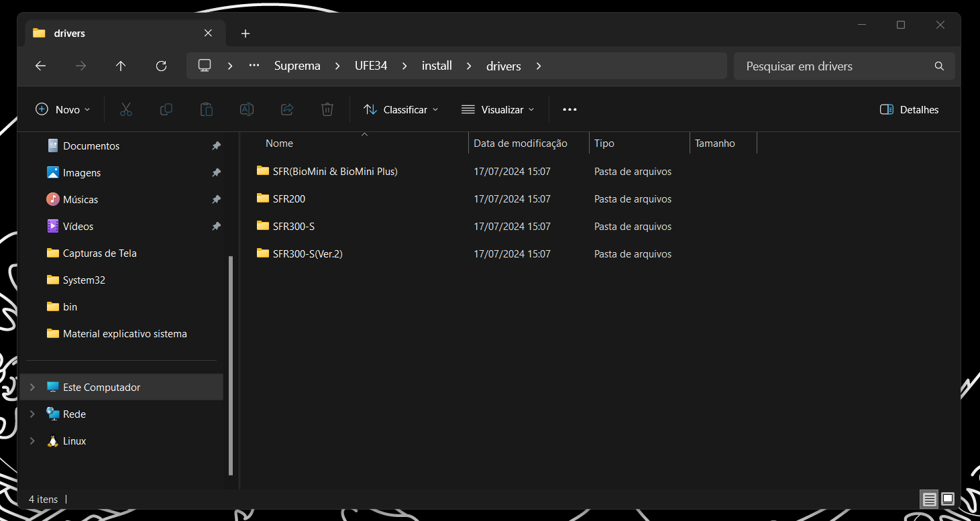Open the Visualizar view dropdown

[x=498, y=109]
